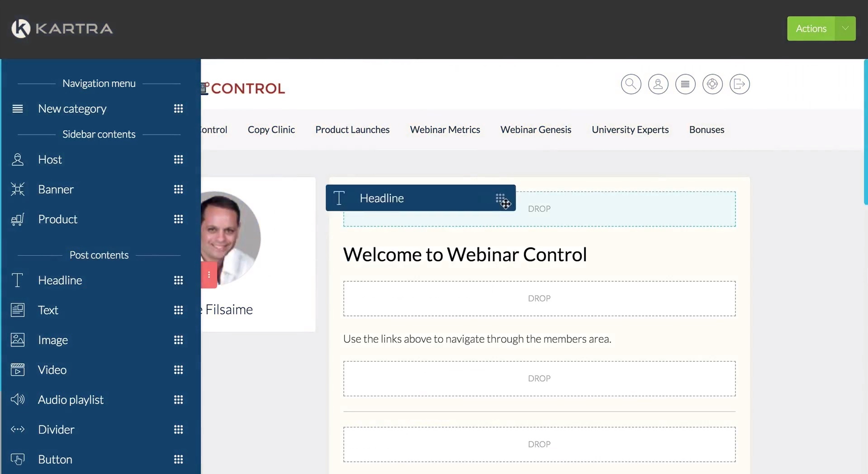The image size is (868, 474).
Task: Click the drag grid handle for Image
Action: click(179, 340)
